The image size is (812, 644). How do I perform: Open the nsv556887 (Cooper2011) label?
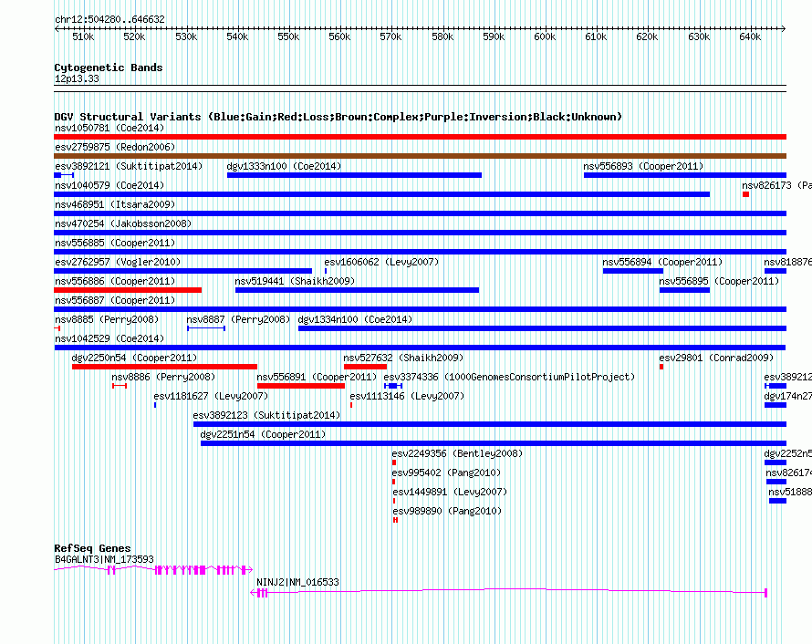click(x=115, y=300)
